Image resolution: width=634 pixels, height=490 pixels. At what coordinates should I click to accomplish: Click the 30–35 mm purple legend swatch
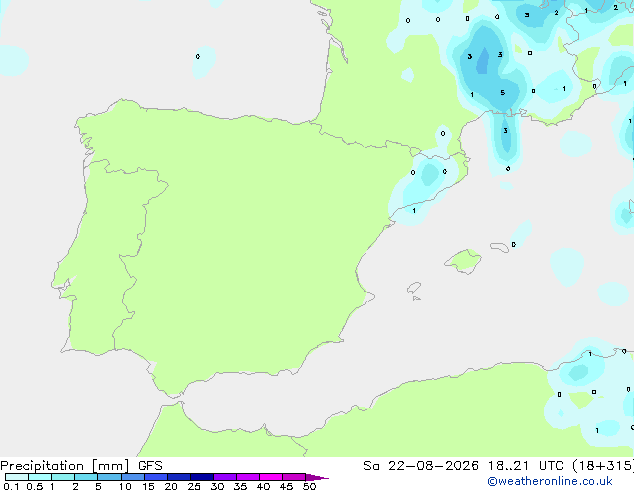tap(225, 477)
